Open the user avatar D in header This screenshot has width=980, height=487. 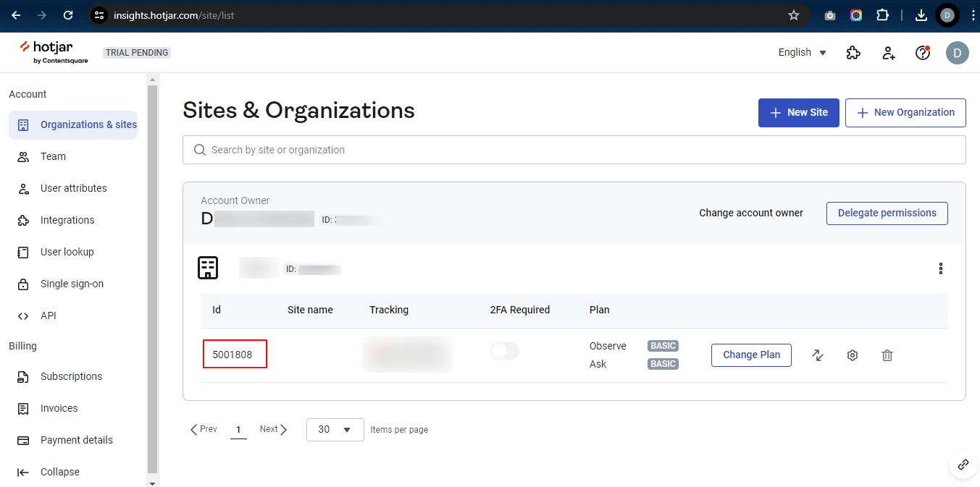click(958, 53)
